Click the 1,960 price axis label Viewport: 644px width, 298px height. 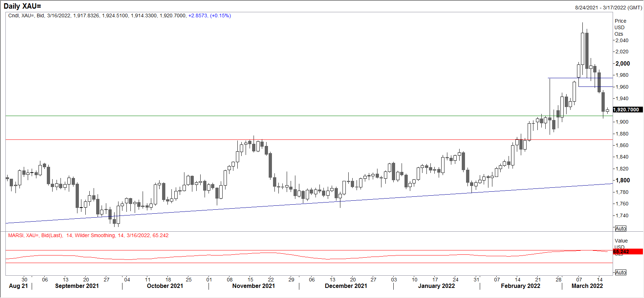tap(622, 87)
